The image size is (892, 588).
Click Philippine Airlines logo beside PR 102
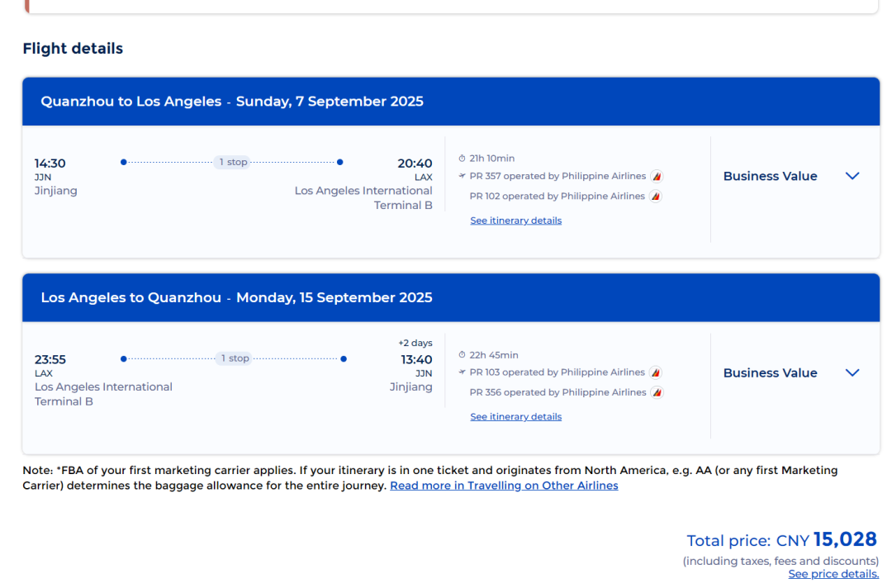657,197
